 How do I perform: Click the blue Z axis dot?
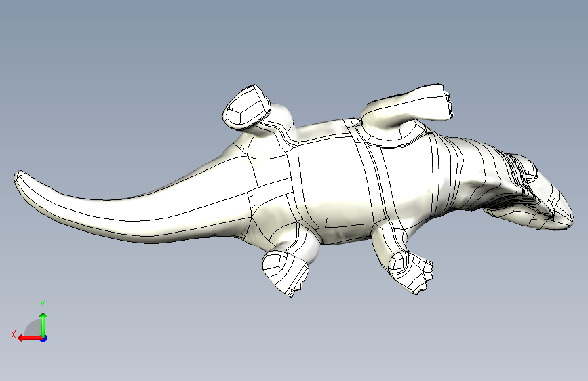click(44, 338)
